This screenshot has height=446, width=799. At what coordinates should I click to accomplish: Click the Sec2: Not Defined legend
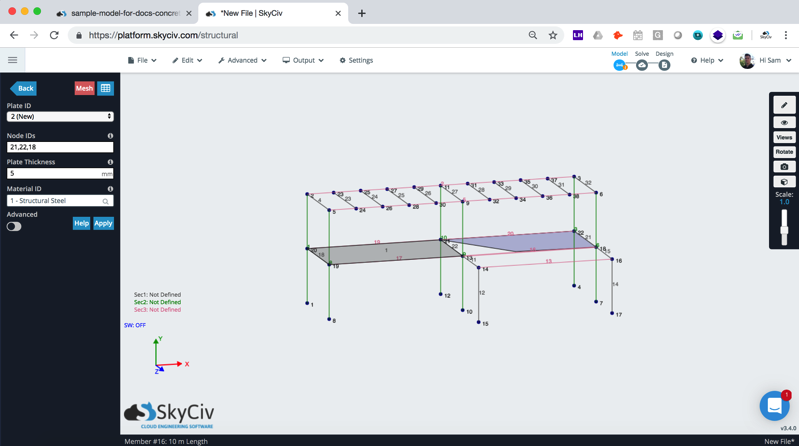157,302
